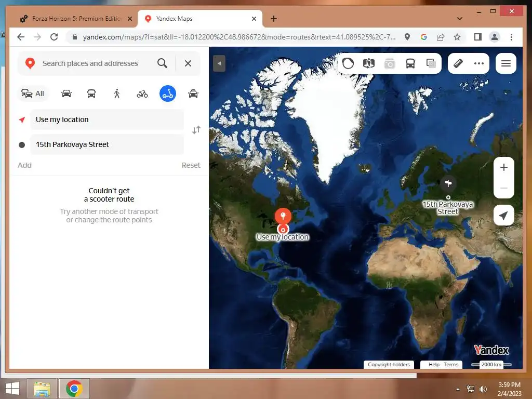Image resolution: width=532 pixels, height=399 pixels.
Task: Select the scooter route mode
Action: 168,94
